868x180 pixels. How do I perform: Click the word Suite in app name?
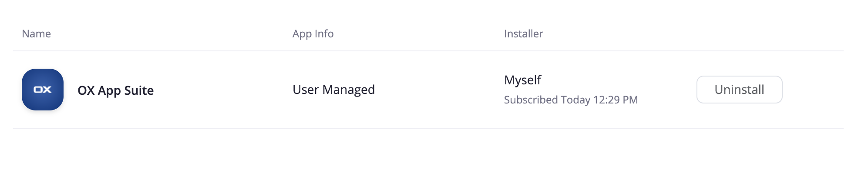point(139,90)
